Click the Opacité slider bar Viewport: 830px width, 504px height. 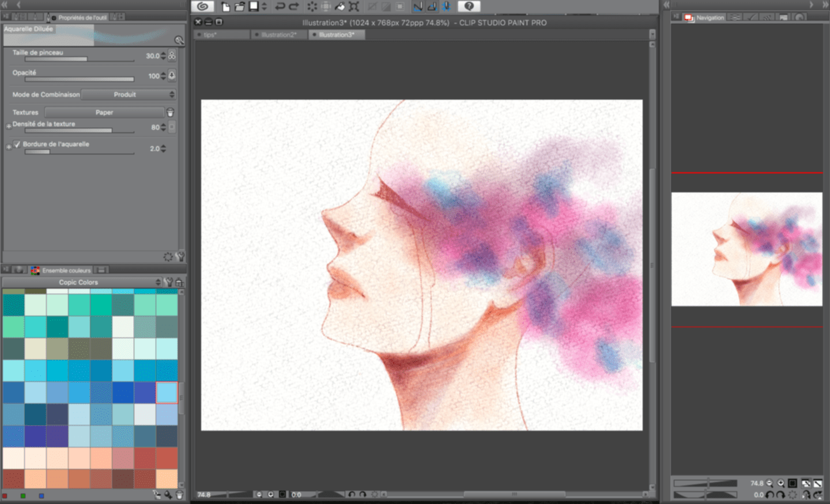79,79
